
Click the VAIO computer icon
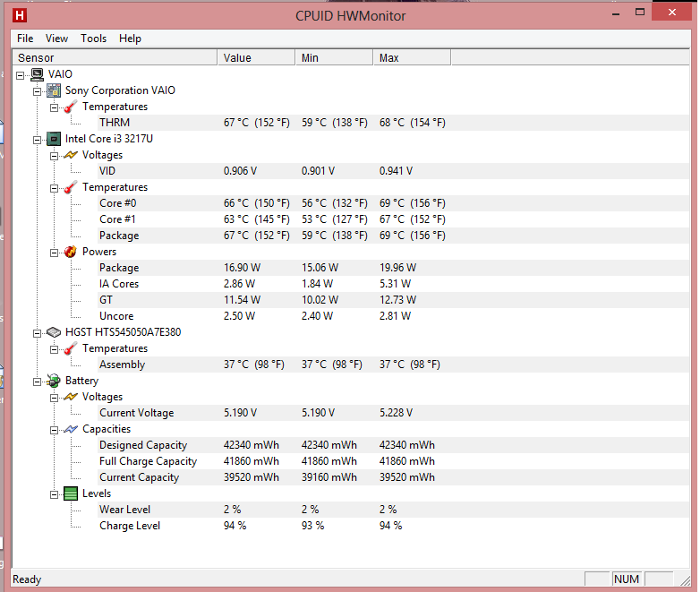pyautogui.click(x=37, y=74)
